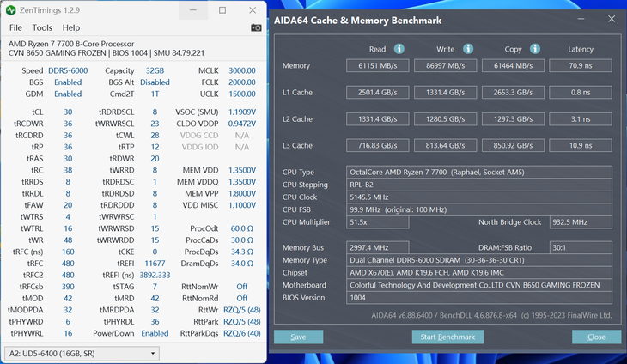Click the Motherboard field Colorful Technology
Image resolution: width=627 pixels, height=364 pixels.
click(x=479, y=285)
